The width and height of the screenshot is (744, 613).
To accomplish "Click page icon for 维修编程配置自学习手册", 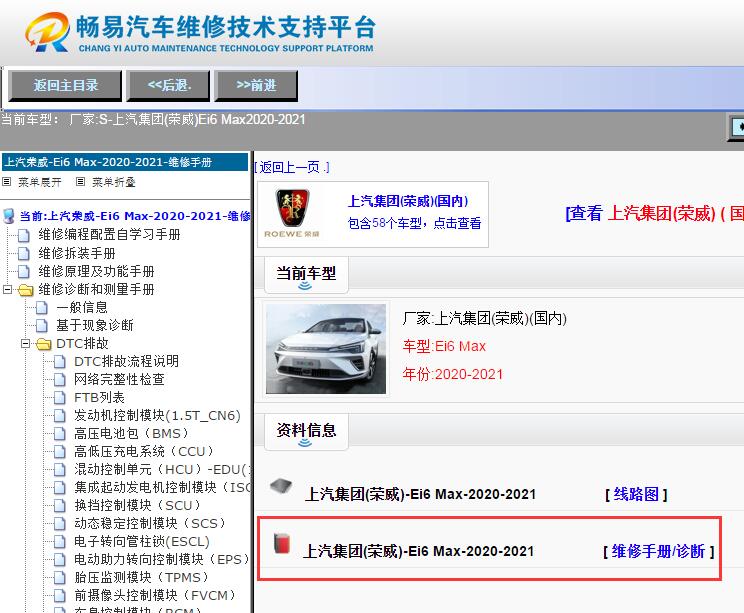I will tap(24, 235).
